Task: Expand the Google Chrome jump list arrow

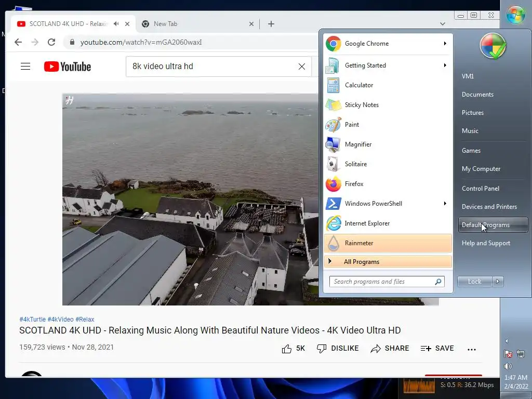Action: [x=445, y=44]
